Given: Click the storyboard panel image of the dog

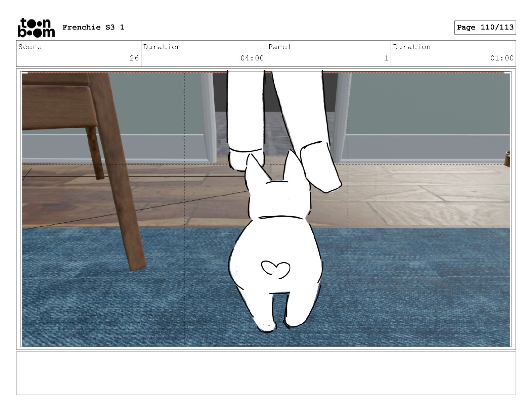Looking at the screenshot, I should [x=266, y=209].
